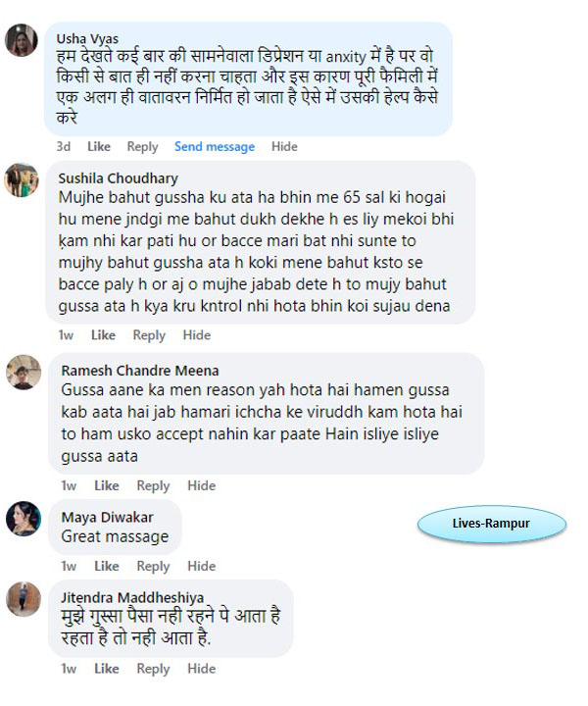
Task: Open Sushila Choudhary profile picture
Action: [22, 180]
